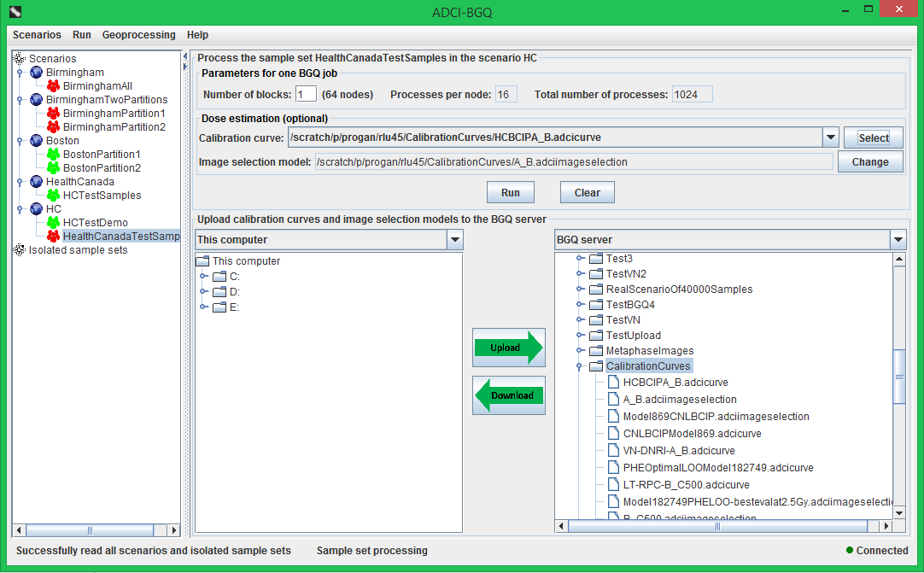Collapse the CalibrationCurves folder node
This screenshot has width=924, height=573.
coord(580,366)
